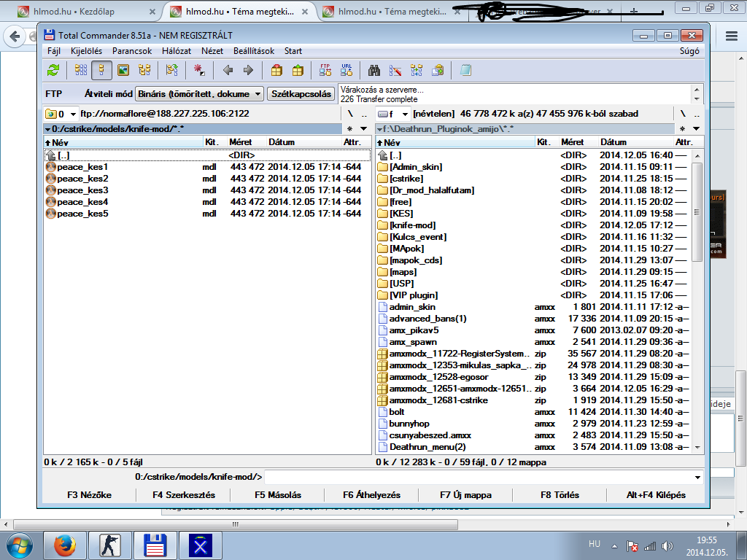Open the browser hamburger menu

[x=731, y=36]
